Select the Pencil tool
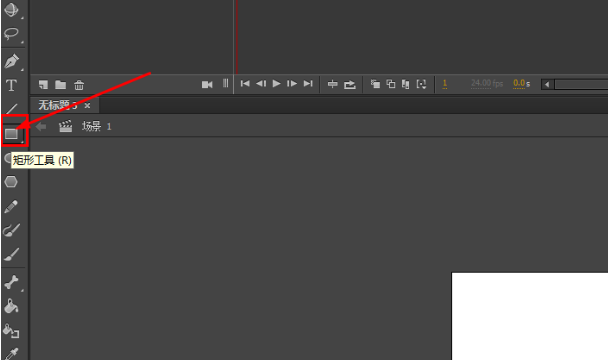 [x=11, y=206]
